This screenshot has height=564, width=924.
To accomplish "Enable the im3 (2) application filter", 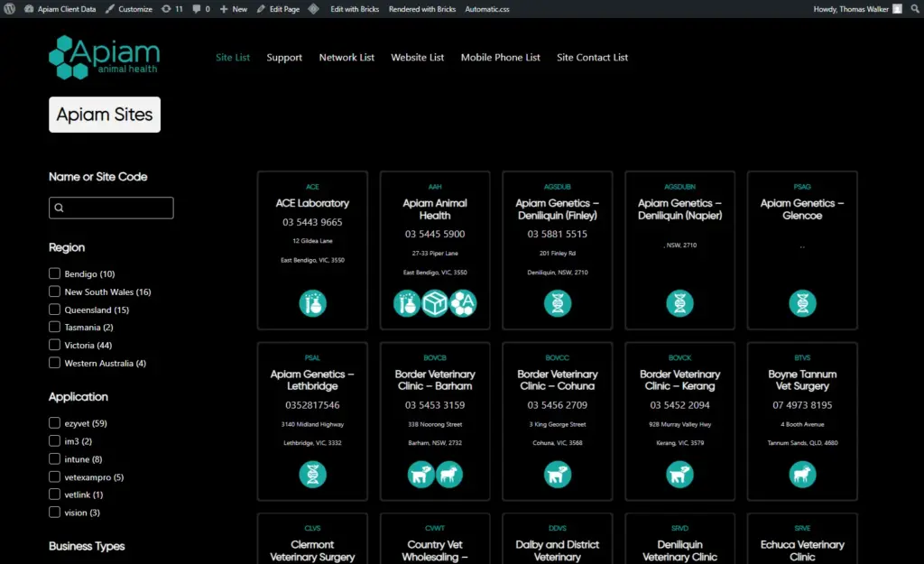I will coord(54,441).
